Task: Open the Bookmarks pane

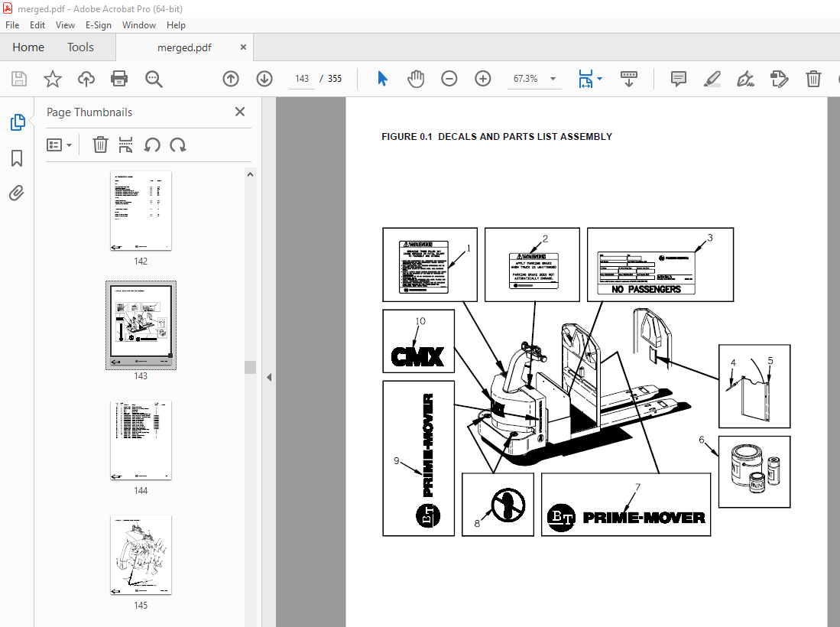Action: (x=17, y=158)
